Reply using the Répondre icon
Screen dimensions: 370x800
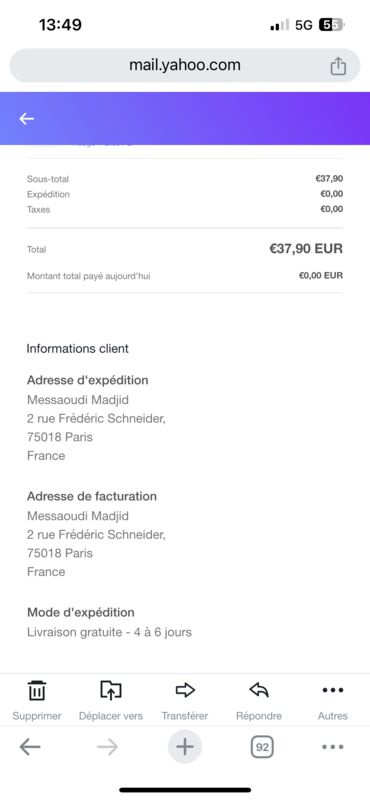(259, 691)
